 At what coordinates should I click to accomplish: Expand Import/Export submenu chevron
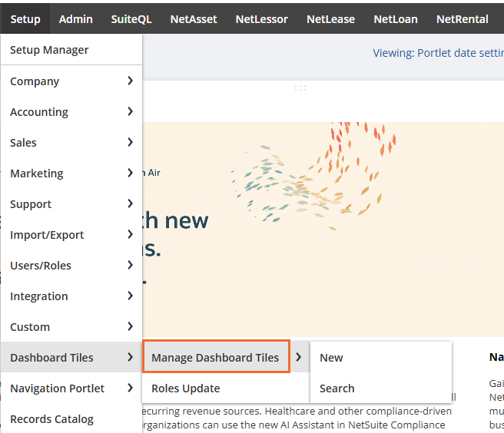pyautogui.click(x=130, y=234)
